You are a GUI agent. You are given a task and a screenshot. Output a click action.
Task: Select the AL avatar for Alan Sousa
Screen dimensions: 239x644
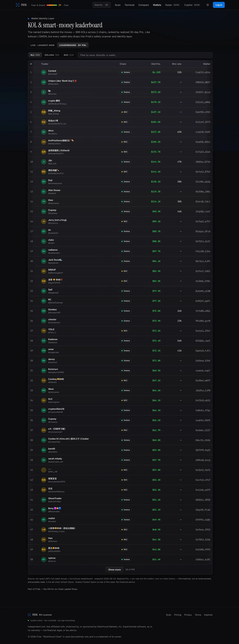[44, 191]
